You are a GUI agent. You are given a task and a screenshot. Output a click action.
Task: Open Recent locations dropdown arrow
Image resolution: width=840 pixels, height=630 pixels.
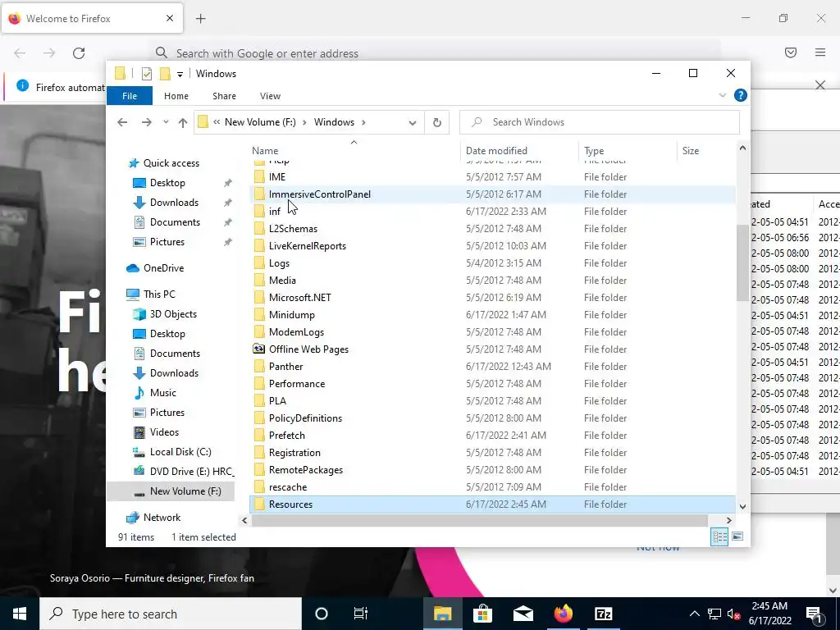tap(166, 122)
